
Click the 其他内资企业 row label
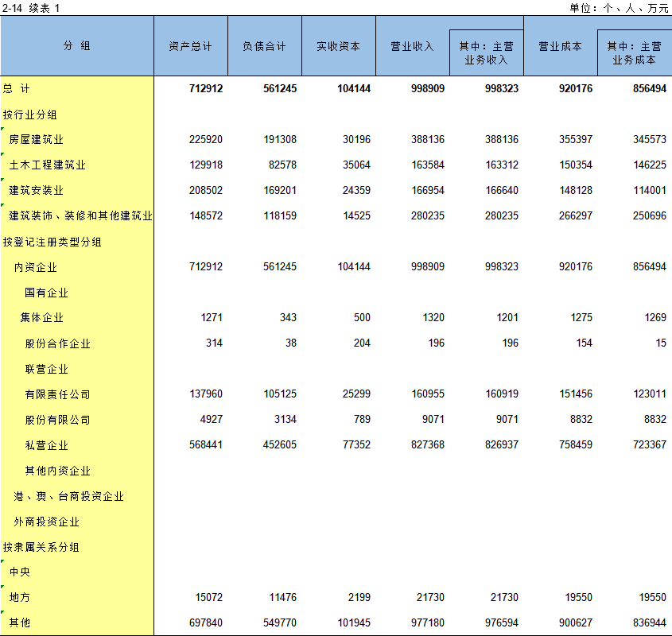(x=57, y=471)
